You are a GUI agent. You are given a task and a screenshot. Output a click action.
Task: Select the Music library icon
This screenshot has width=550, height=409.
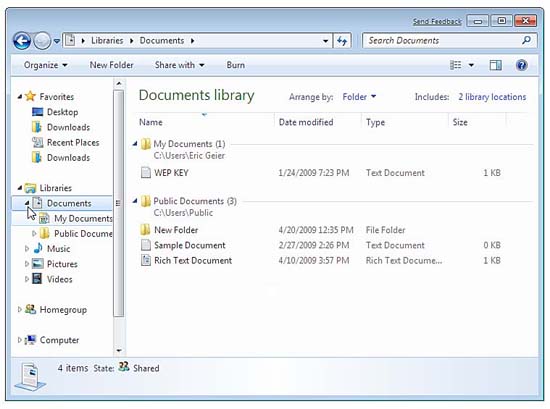tap(38, 248)
